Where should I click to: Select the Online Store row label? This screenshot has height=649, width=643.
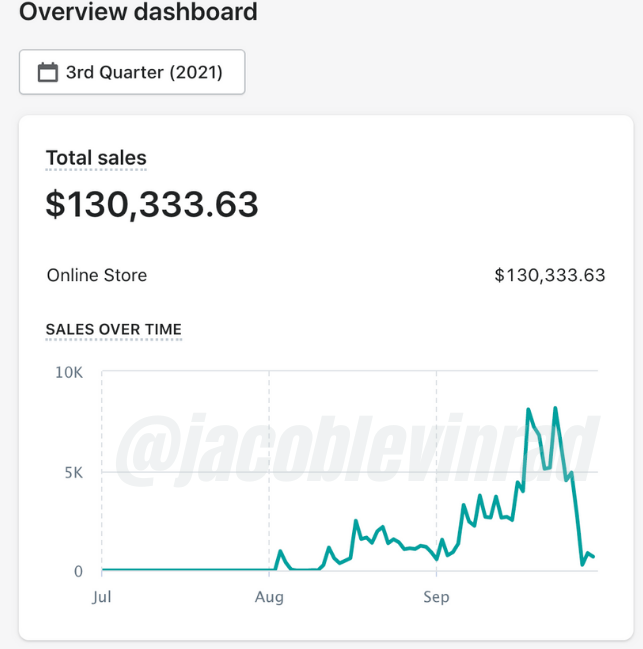point(97,275)
